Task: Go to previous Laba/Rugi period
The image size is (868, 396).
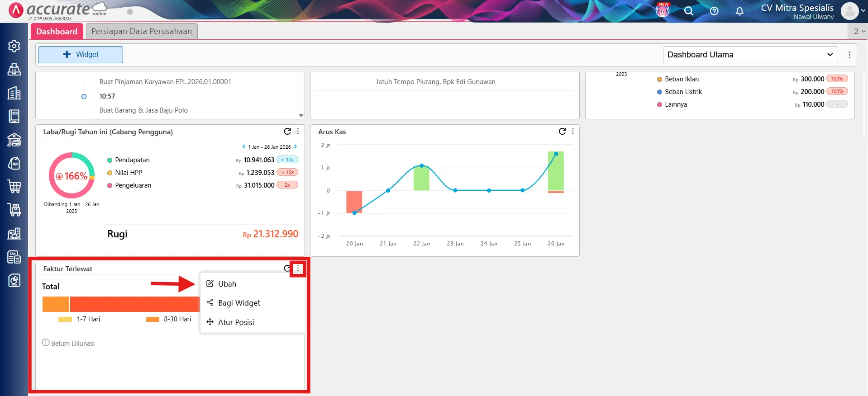Action: tap(244, 146)
